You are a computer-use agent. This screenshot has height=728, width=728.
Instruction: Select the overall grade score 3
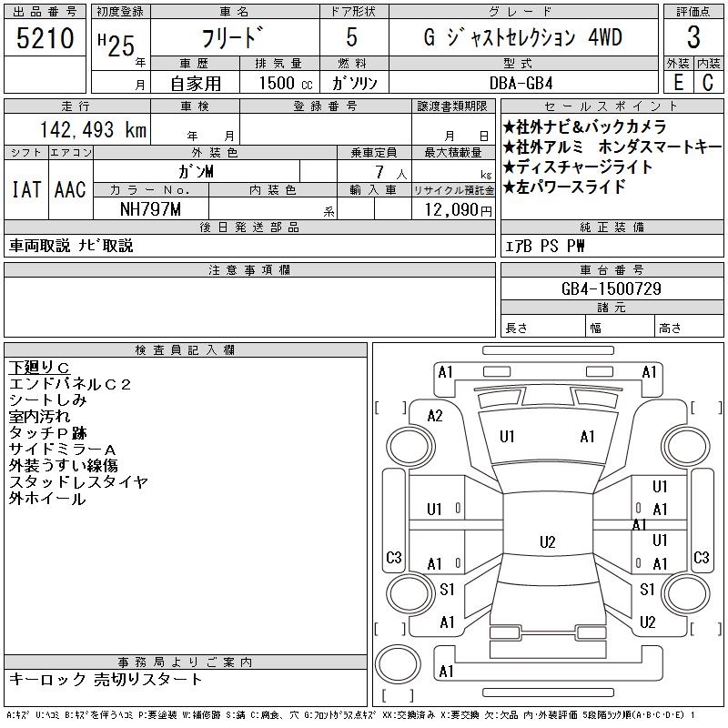[x=693, y=38]
